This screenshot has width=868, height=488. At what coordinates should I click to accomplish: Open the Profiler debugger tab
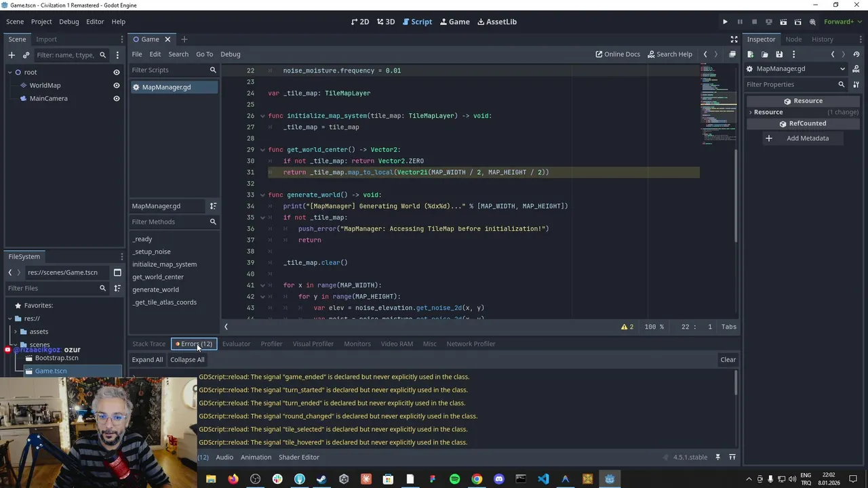(271, 344)
